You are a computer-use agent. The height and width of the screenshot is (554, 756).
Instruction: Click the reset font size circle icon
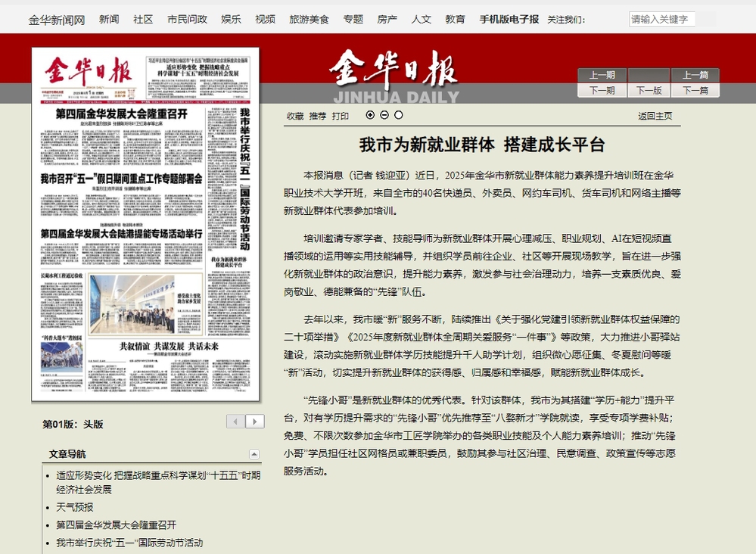[399, 115]
